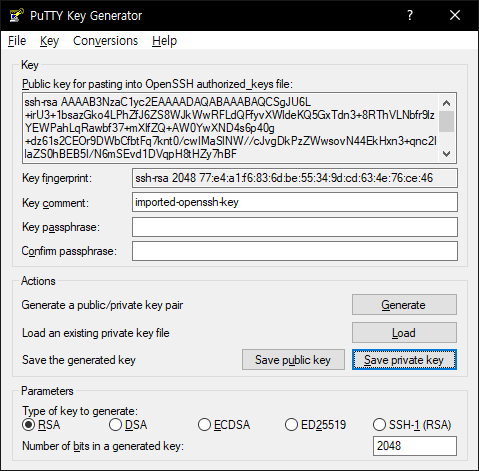Open the Help menu
This screenshot has height=471, width=479.
coord(164,41)
